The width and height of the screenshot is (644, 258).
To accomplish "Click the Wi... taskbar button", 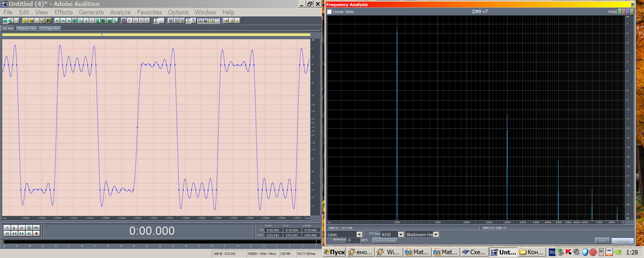I will tap(388, 252).
